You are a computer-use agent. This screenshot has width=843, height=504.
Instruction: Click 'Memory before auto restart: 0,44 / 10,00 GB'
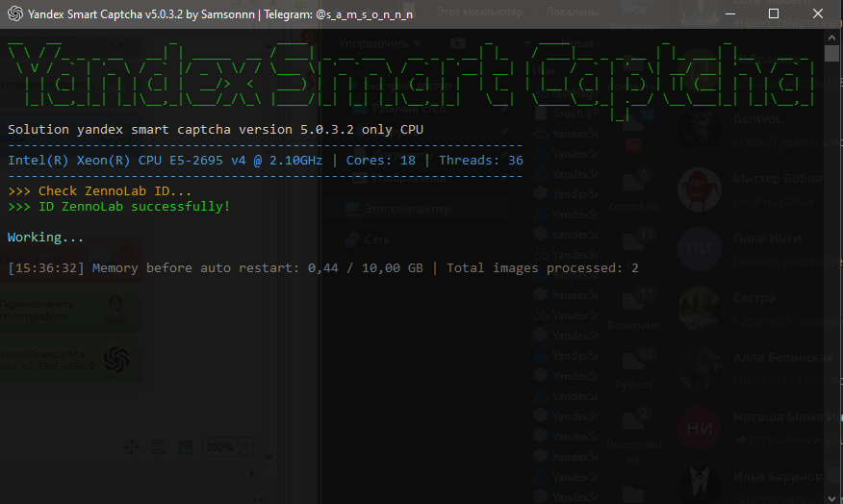click(x=258, y=268)
